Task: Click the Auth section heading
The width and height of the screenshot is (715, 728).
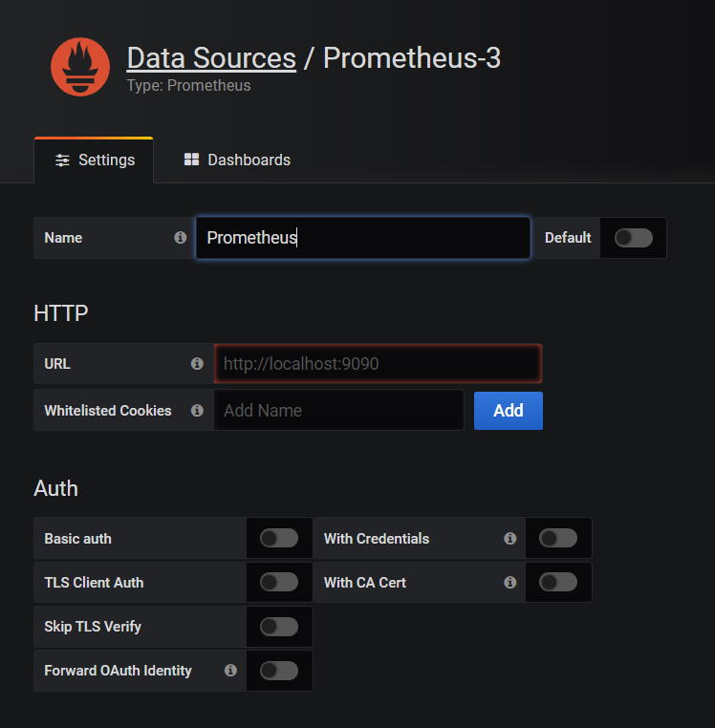Action: [x=55, y=488]
